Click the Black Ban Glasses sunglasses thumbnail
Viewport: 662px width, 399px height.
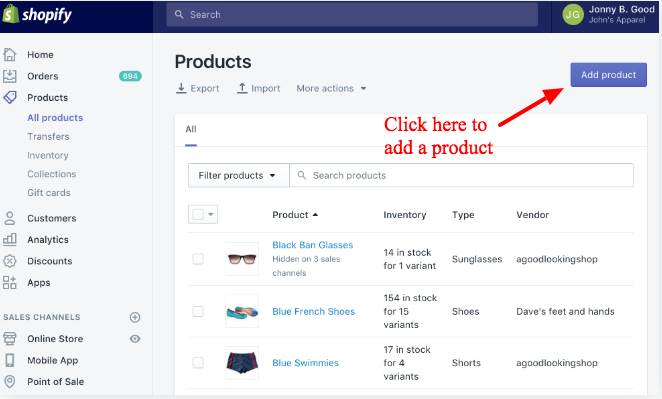[x=242, y=259]
